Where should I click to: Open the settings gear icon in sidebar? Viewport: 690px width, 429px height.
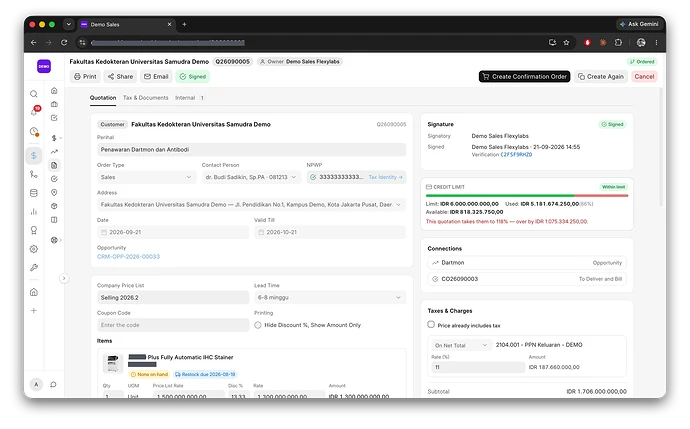[34, 249]
